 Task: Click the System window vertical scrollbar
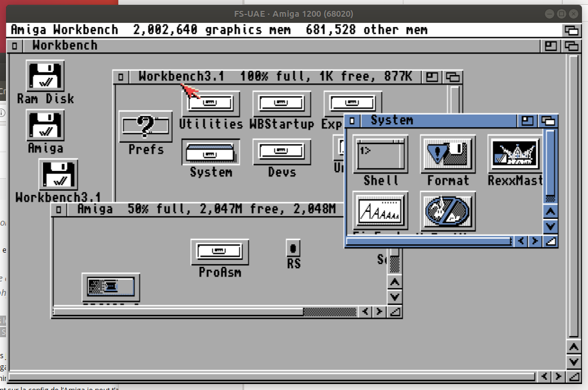550,166
